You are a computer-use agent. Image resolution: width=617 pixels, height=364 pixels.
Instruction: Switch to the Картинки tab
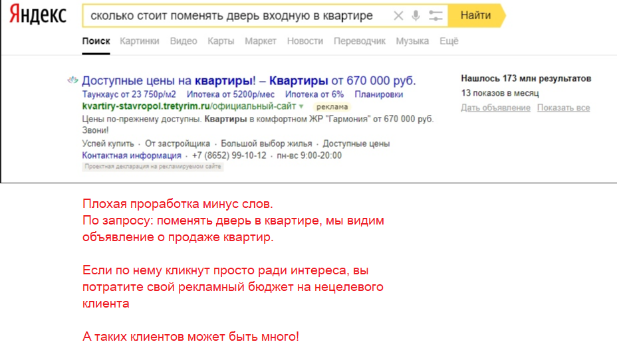[140, 41]
